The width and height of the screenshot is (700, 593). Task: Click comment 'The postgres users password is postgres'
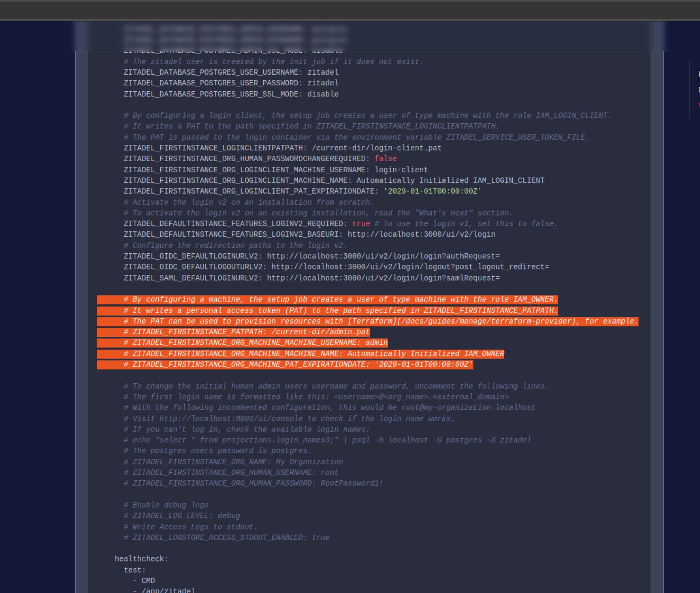(218, 451)
